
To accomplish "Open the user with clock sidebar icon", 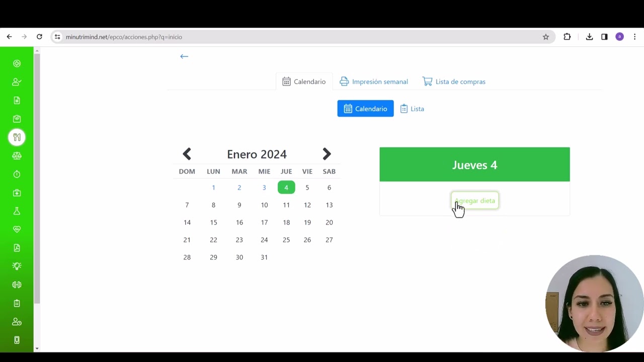I will [x=17, y=322].
